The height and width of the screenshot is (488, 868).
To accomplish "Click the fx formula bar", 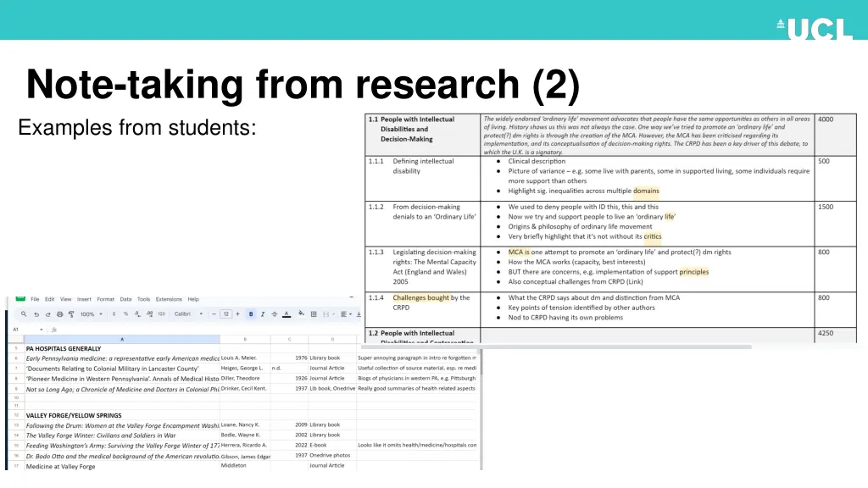I will click(x=205, y=330).
